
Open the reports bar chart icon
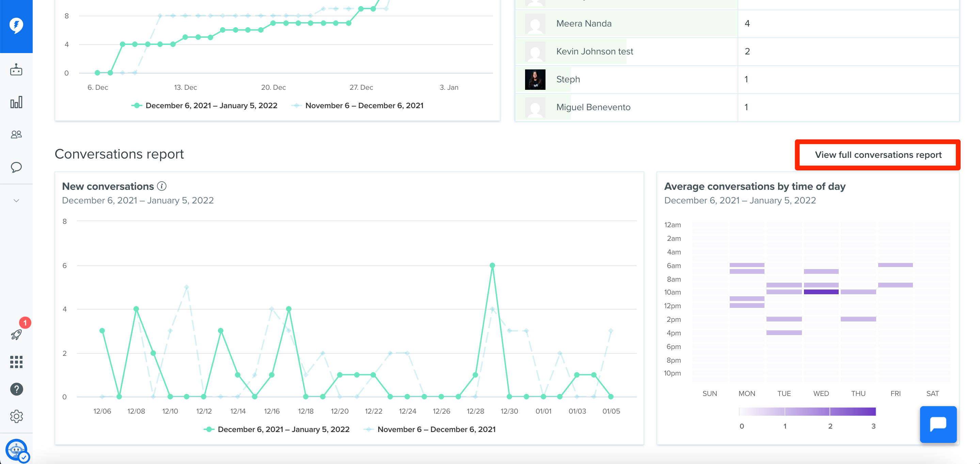tap(16, 102)
